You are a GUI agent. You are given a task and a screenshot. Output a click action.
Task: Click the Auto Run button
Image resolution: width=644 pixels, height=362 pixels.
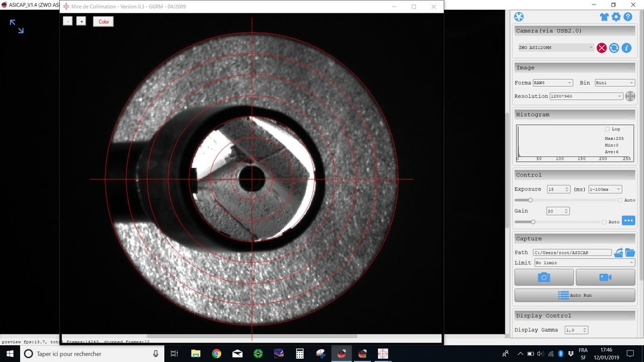click(574, 296)
